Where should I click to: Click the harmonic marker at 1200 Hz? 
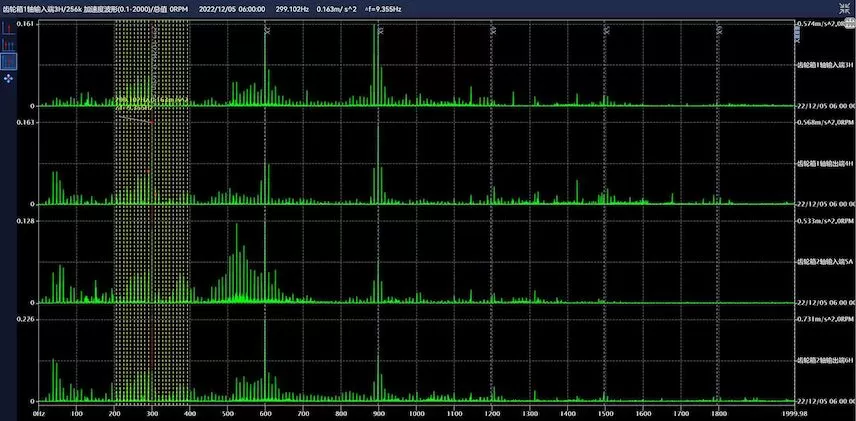(x=493, y=31)
